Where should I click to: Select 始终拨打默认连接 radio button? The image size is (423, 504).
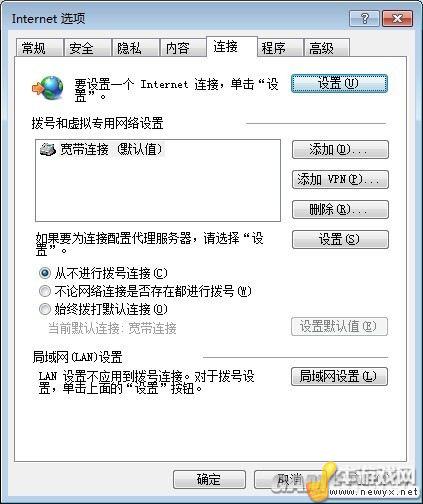(x=45, y=309)
